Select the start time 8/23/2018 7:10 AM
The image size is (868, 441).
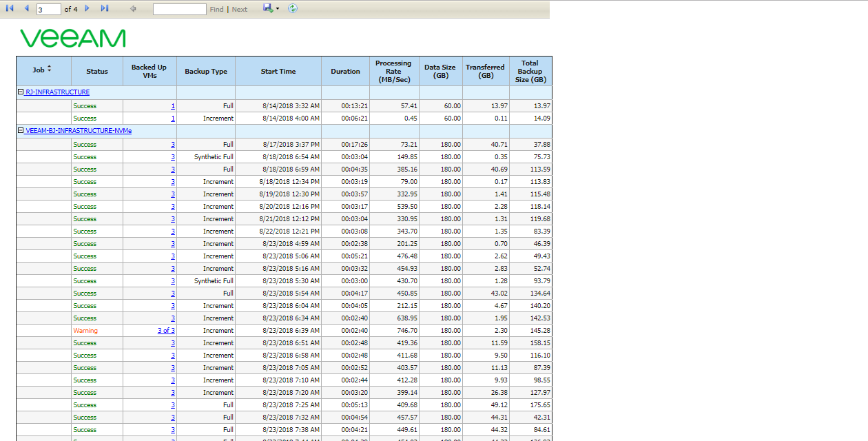[291, 380]
